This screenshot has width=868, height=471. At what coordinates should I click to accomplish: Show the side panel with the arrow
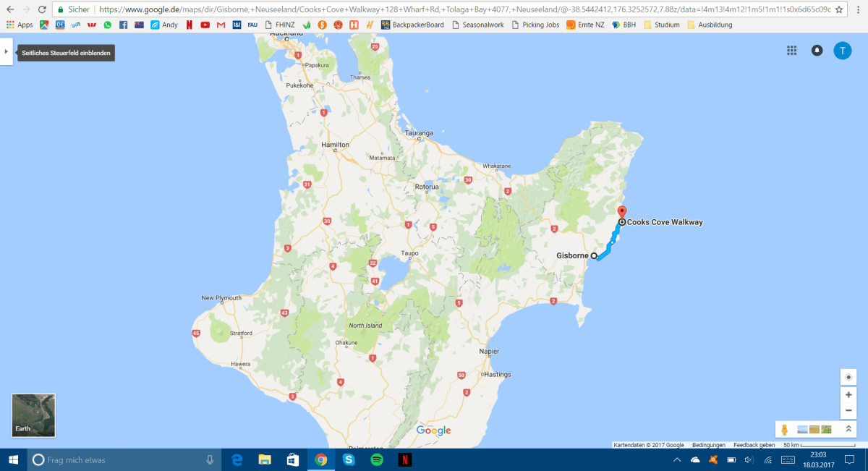coord(8,51)
